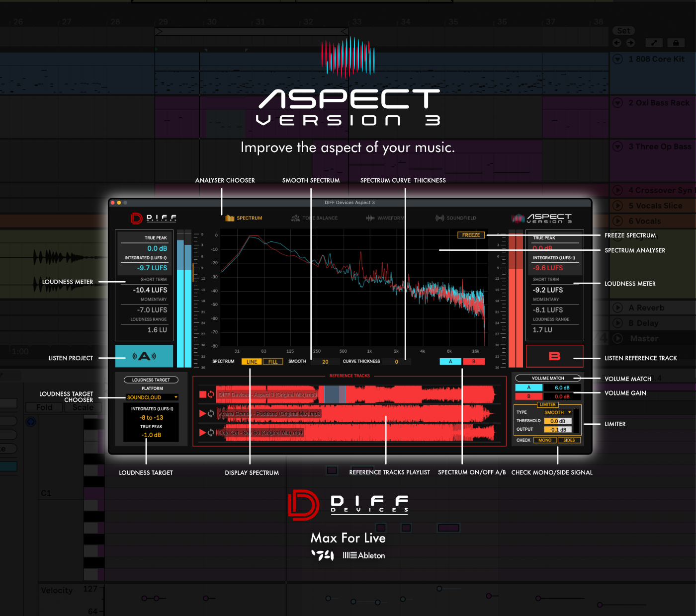Unfold the B Delay return track
Screen dimensions: 696x616
(618, 323)
